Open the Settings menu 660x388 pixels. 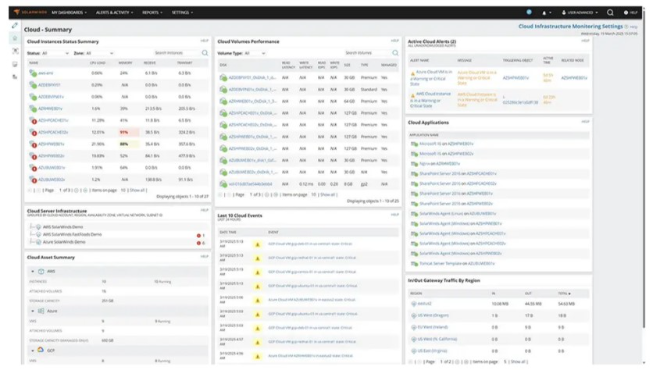182,13
